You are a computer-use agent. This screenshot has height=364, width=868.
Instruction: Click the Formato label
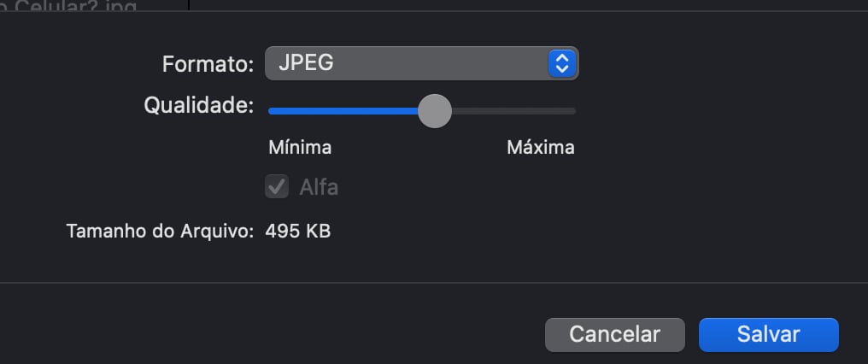tap(208, 63)
